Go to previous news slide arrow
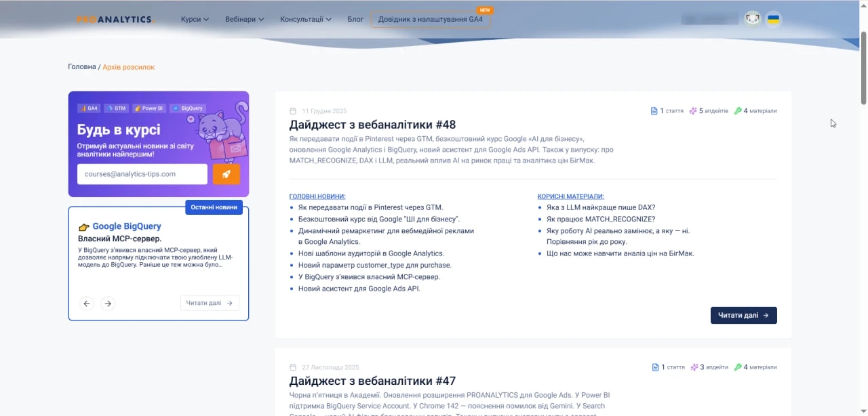The image size is (868, 416). pos(87,304)
